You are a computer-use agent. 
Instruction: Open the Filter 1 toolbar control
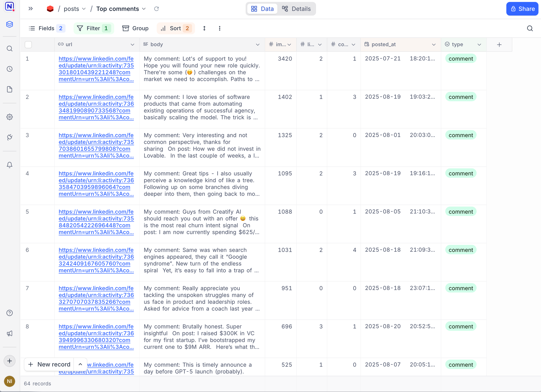tap(94, 28)
